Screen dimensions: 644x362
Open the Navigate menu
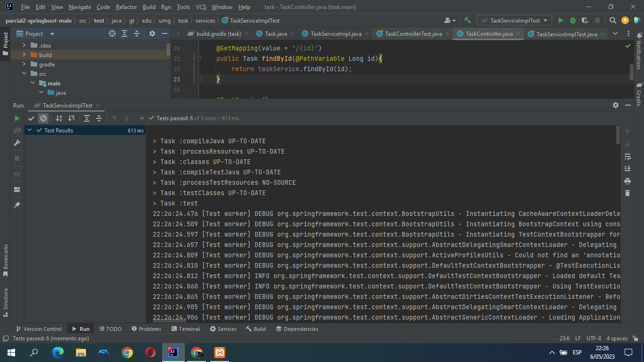tap(80, 7)
